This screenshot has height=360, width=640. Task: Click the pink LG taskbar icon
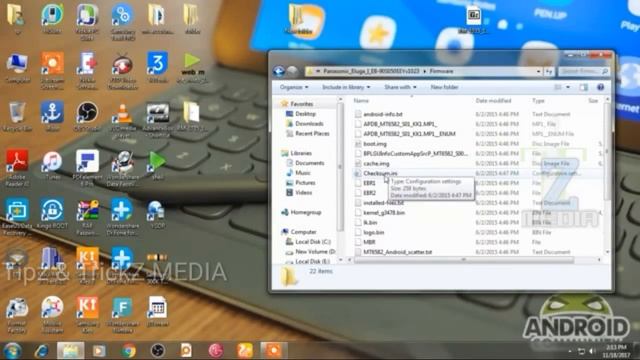pos(216,351)
